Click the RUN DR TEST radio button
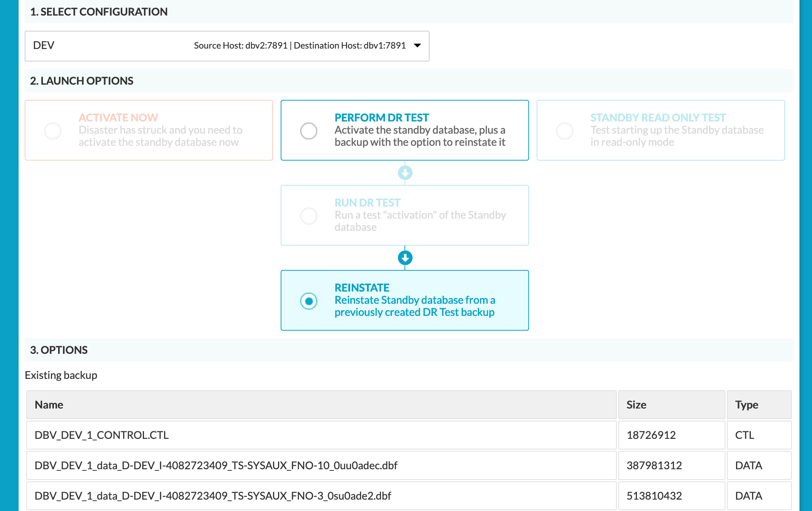The height and width of the screenshot is (511, 812). point(308,216)
